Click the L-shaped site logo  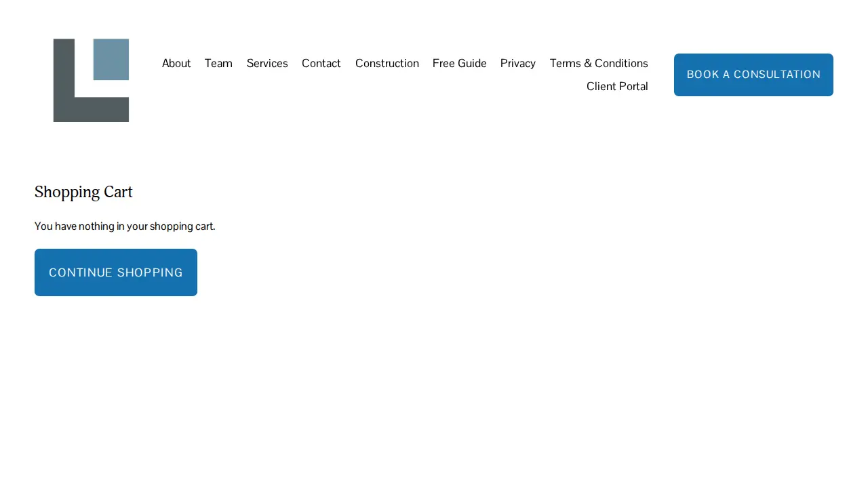coord(91,80)
